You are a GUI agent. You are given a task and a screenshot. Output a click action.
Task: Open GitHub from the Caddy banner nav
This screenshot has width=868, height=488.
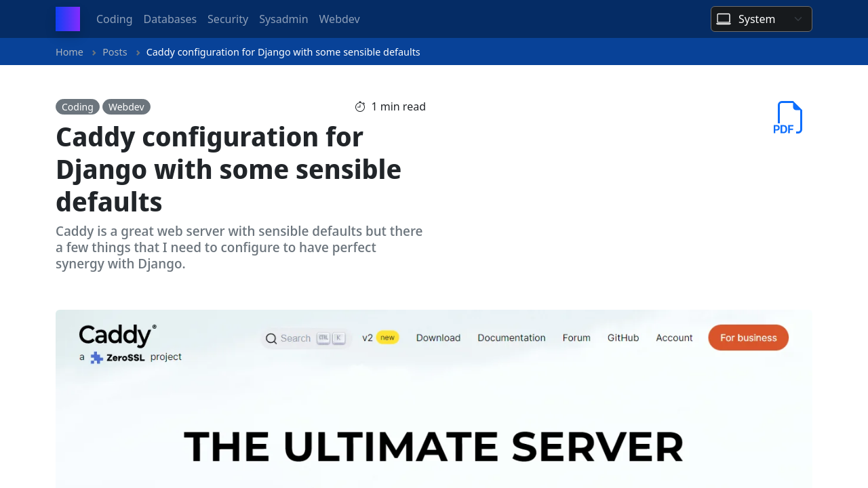(x=623, y=338)
